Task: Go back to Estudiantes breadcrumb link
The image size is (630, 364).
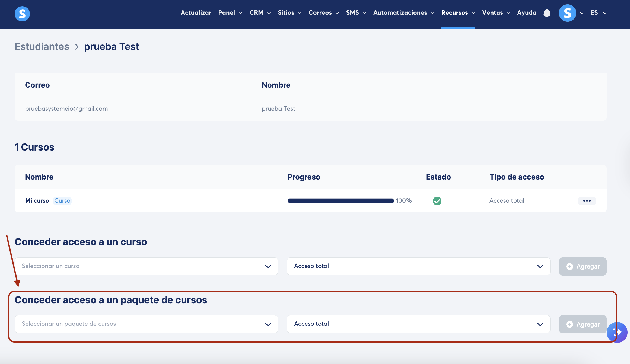Action: (x=42, y=47)
